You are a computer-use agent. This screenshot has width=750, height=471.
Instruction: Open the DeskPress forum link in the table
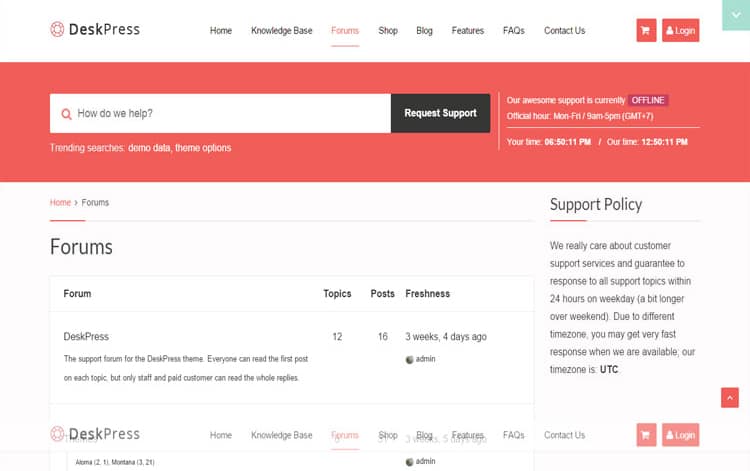(86, 337)
